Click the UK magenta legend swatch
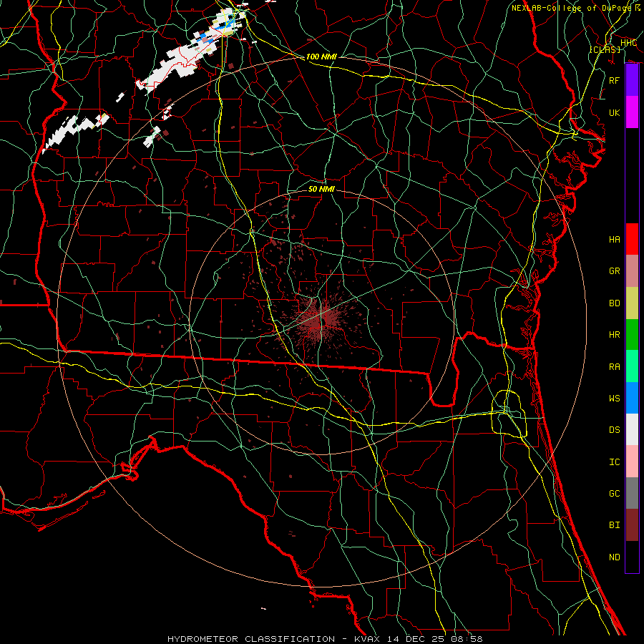Image resolution: width=644 pixels, height=644 pixels. 632,112
